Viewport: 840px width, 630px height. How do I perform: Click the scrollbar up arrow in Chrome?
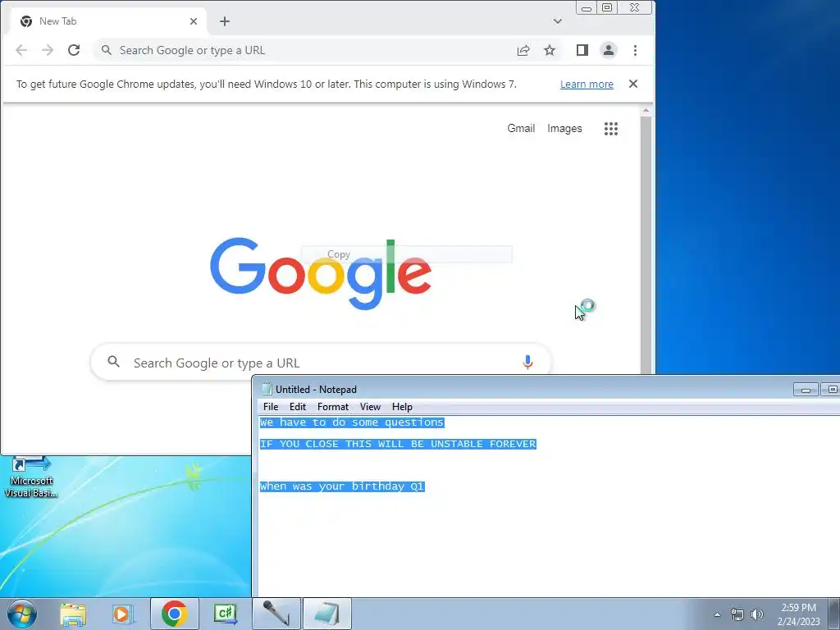[x=646, y=111]
